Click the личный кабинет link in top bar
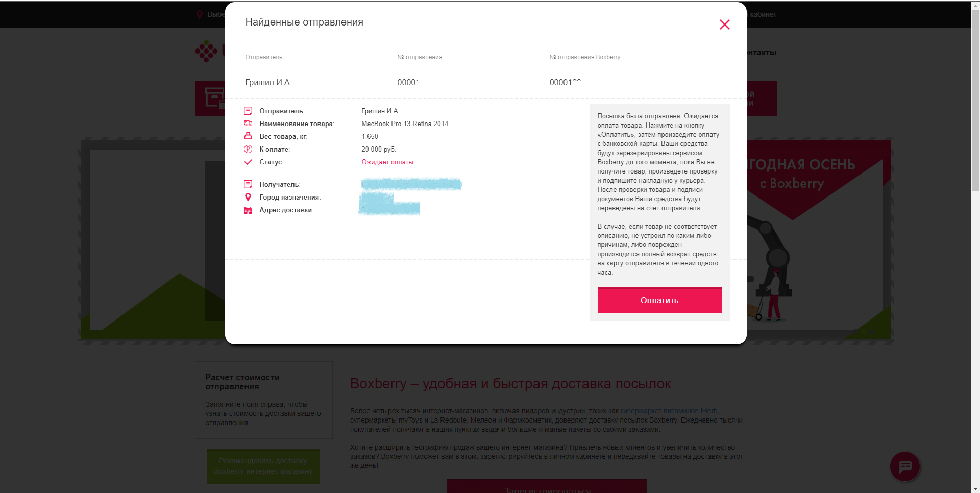Viewport: 980px width, 493px height. 762,14
